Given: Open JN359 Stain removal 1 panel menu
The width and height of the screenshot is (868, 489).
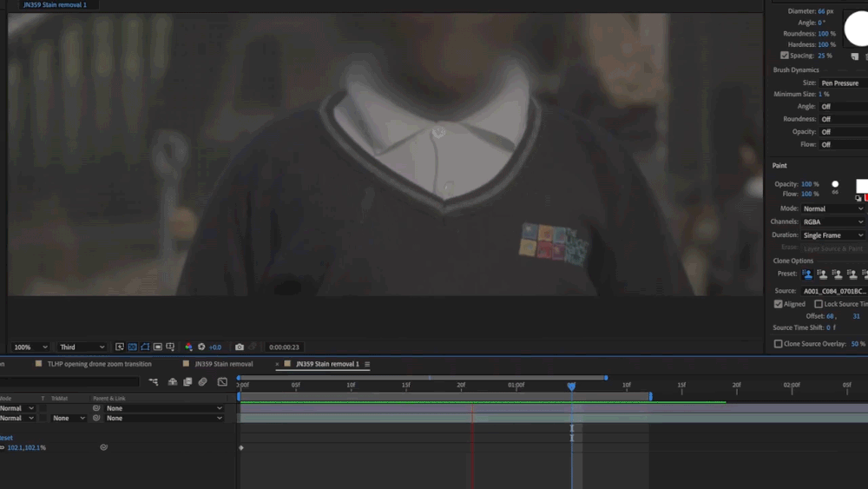Looking at the screenshot, I should tap(367, 364).
